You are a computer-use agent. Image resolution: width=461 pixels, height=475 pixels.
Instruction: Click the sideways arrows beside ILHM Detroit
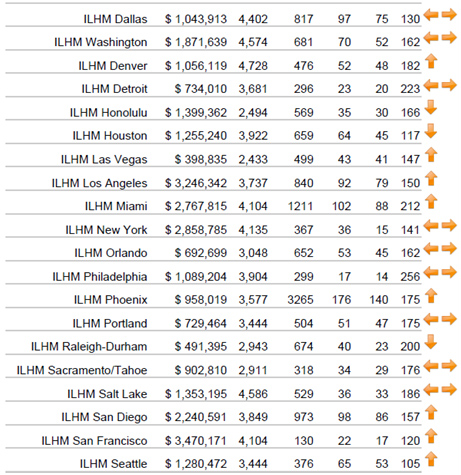pyautogui.click(x=440, y=85)
